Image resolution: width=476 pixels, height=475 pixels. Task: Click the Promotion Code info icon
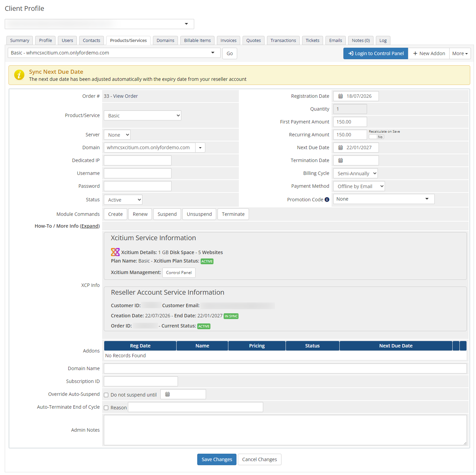pos(327,200)
